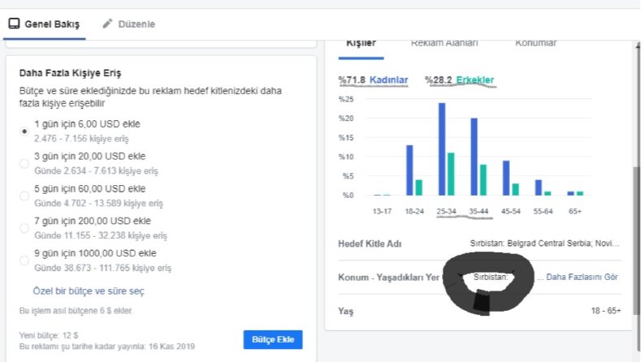Click the 18-24 women blue bar
Viewport: 644px width, 362px height.
point(409,170)
